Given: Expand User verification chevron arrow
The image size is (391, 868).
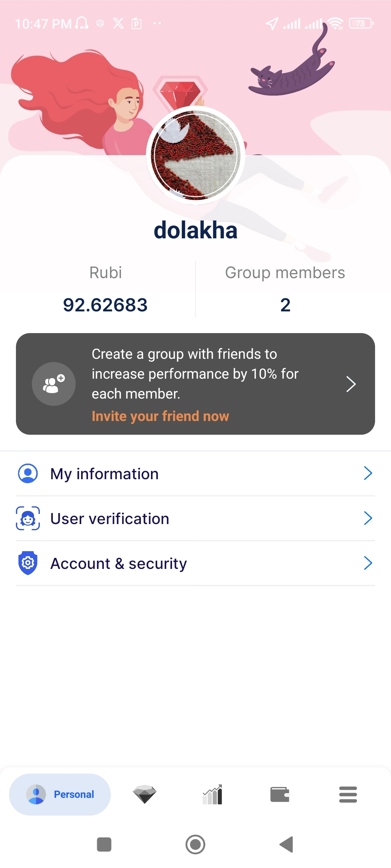Looking at the screenshot, I should coord(368,518).
